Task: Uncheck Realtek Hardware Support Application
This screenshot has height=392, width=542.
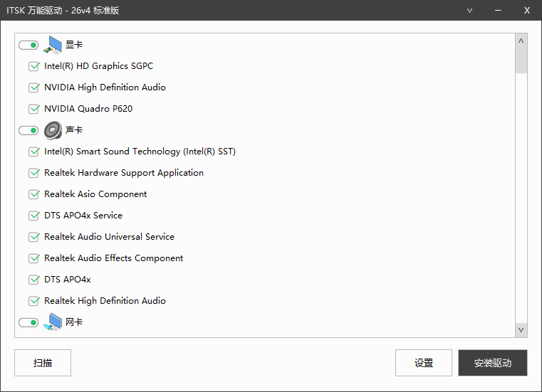Action: [34, 173]
